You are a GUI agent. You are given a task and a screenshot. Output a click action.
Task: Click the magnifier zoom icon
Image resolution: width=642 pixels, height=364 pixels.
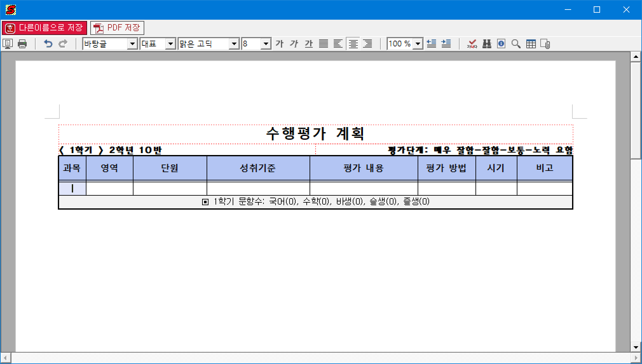click(516, 44)
